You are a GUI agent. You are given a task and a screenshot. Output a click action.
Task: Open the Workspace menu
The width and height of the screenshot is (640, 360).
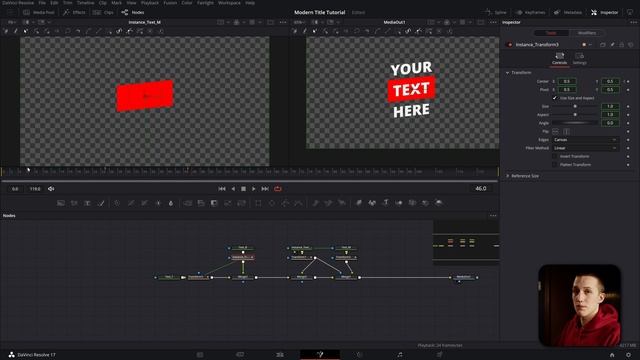coord(229,3)
